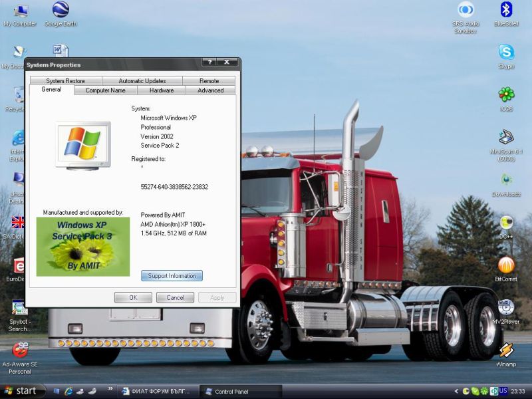Launch the MV2Player desktop shortcut
532x399 pixels.
506,308
